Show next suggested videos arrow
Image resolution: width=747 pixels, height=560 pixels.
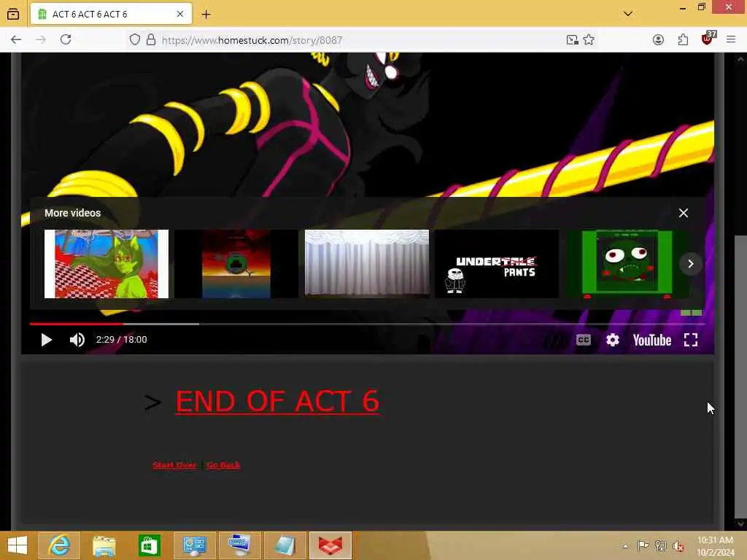691,264
